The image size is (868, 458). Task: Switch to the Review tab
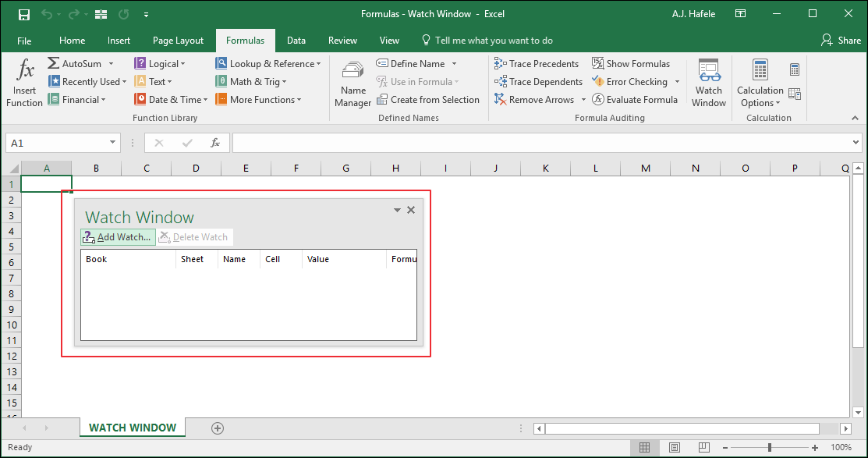342,41
